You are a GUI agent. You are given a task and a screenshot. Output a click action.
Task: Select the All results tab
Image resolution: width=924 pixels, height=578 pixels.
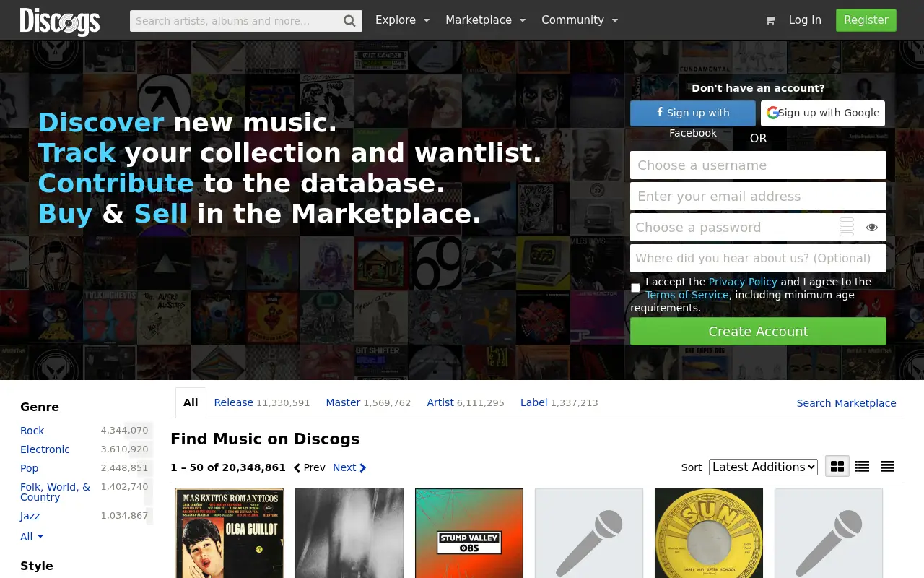coord(191,402)
